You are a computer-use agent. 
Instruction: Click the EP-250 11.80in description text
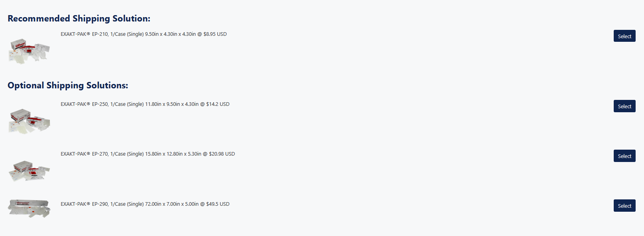[145, 104]
